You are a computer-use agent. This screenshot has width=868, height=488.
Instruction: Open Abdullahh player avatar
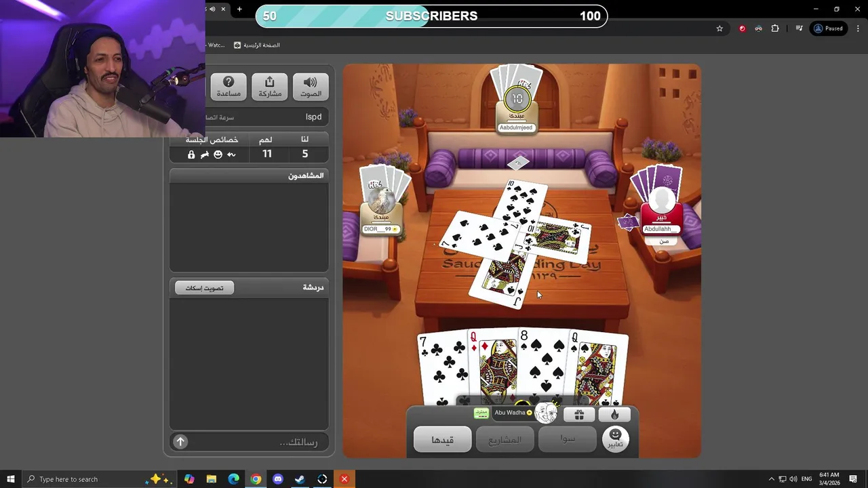[x=661, y=201]
